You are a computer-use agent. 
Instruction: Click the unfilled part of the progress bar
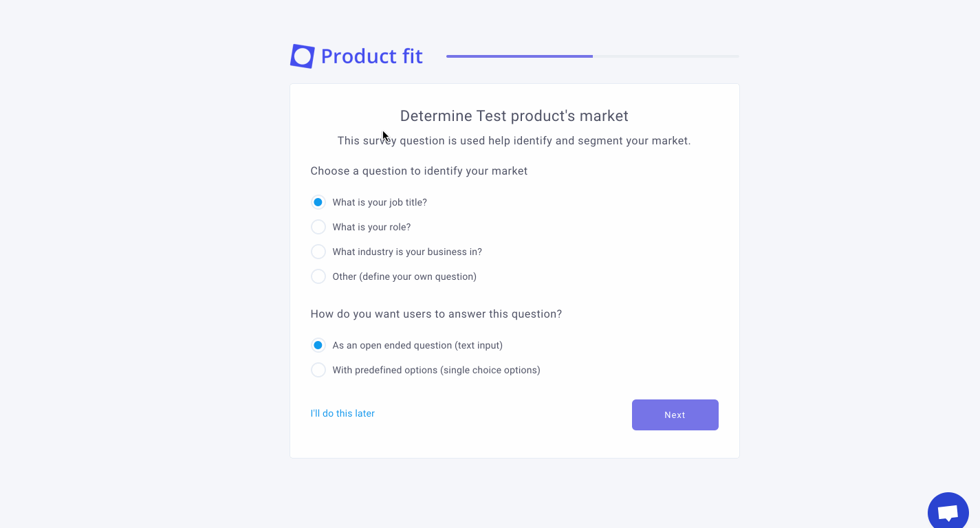point(666,56)
